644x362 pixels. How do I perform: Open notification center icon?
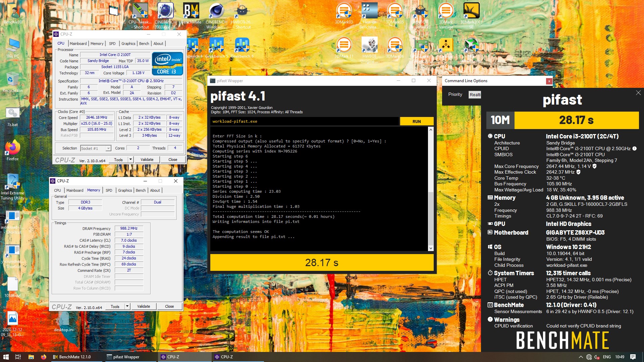[633, 357]
